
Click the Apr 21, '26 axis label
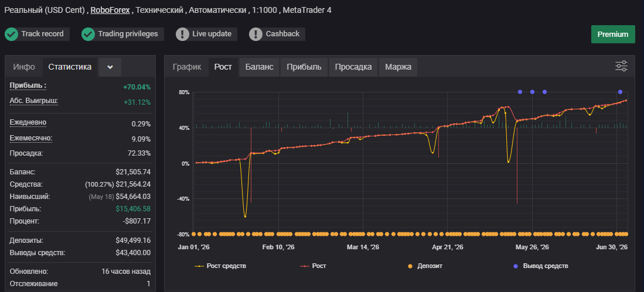[x=448, y=248]
